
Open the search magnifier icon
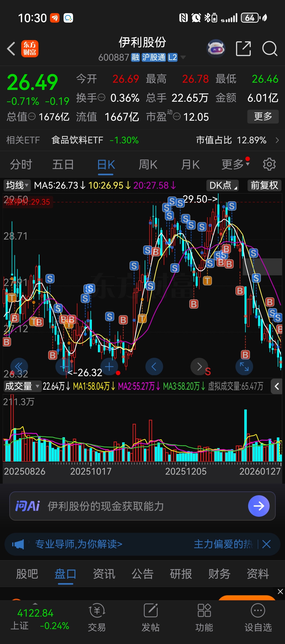click(270, 48)
